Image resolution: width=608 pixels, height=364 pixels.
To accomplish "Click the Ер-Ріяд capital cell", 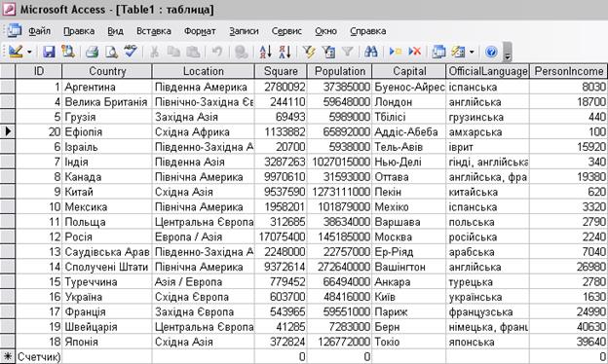I will pos(409,252).
